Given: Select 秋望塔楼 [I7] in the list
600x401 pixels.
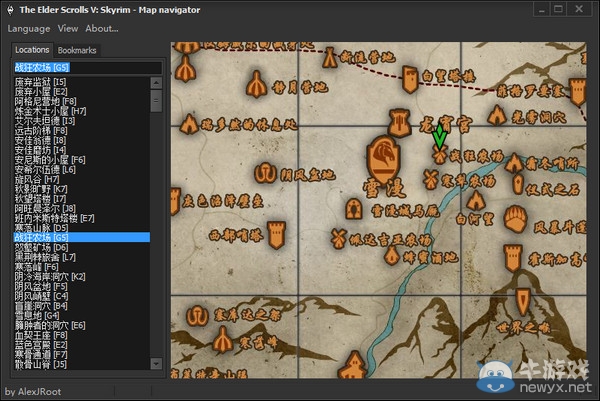Looking at the screenshot, I should pyautogui.click(x=82, y=199).
